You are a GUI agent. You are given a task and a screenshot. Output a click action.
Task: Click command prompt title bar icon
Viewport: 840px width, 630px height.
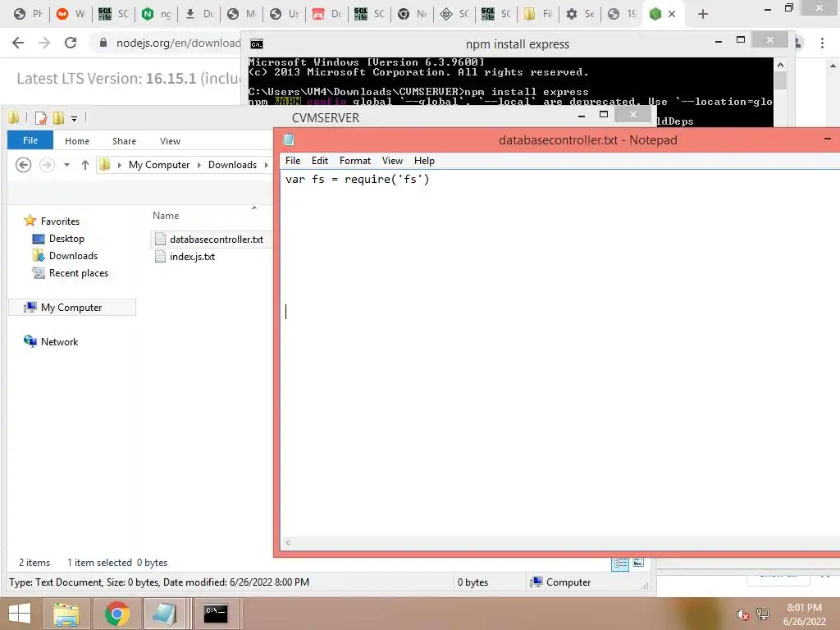[x=257, y=44]
